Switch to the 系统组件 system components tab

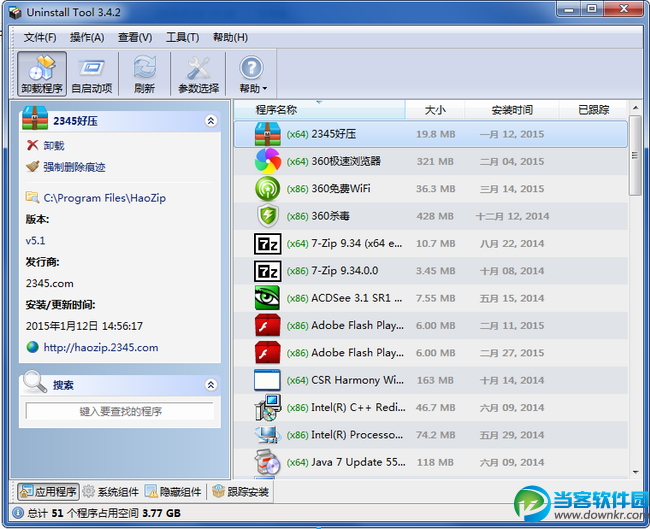point(111,492)
